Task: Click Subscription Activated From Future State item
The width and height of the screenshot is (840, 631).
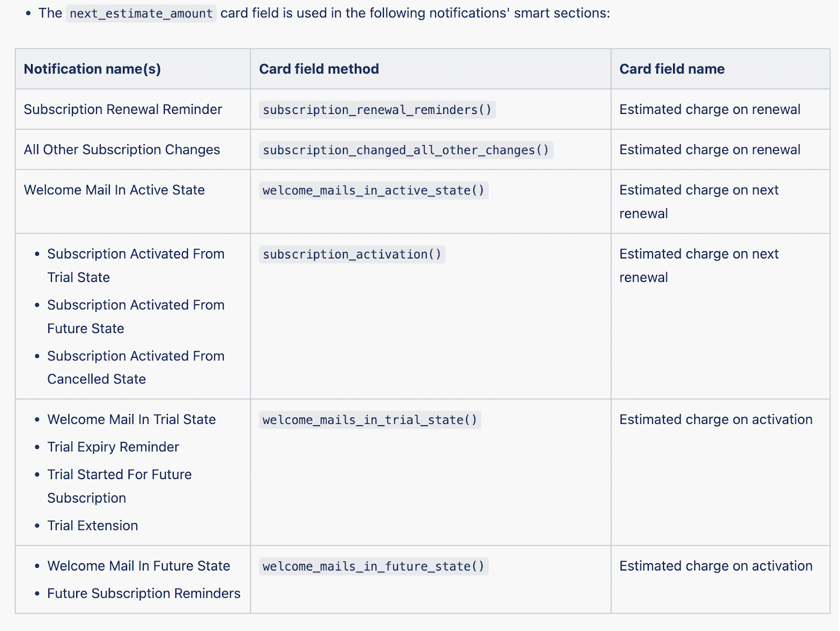Action: [x=135, y=316]
